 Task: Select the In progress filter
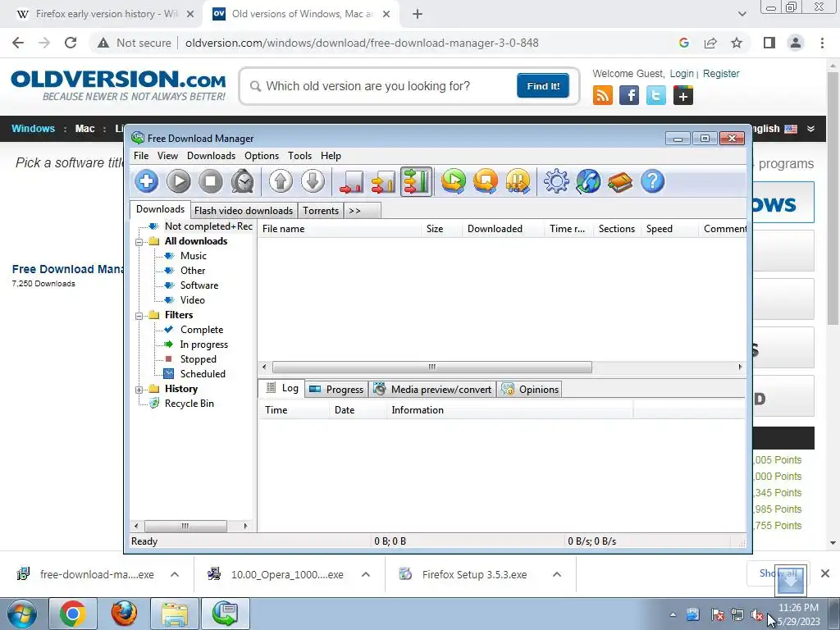pyautogui.click(x=203, y=345)
